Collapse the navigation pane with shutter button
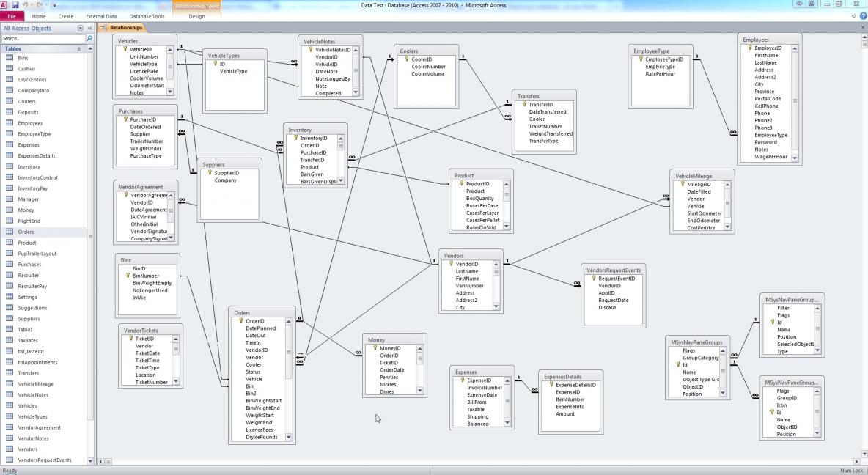 (x=89, y=28)
